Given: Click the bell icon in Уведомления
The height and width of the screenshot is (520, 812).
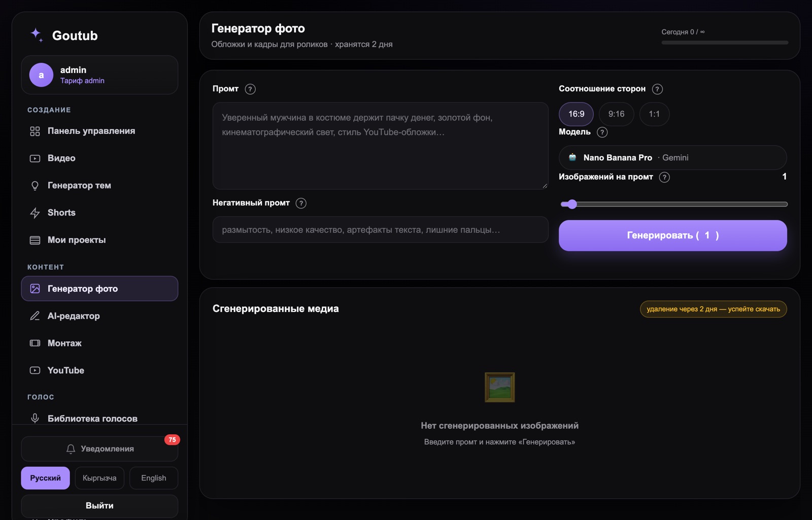Looking at the screenshot, I should [x=71, y=449].
